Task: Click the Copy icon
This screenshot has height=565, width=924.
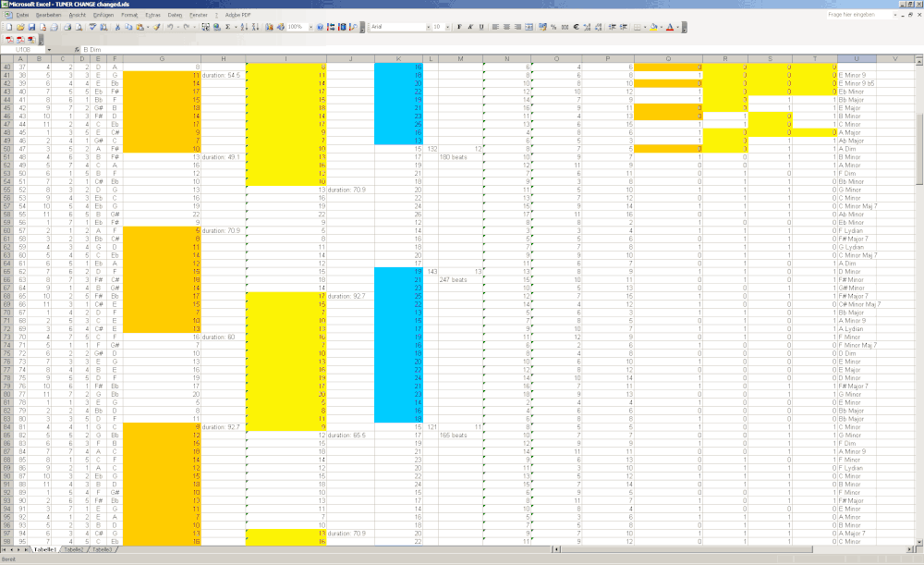Action: click(x=128, y=27)
